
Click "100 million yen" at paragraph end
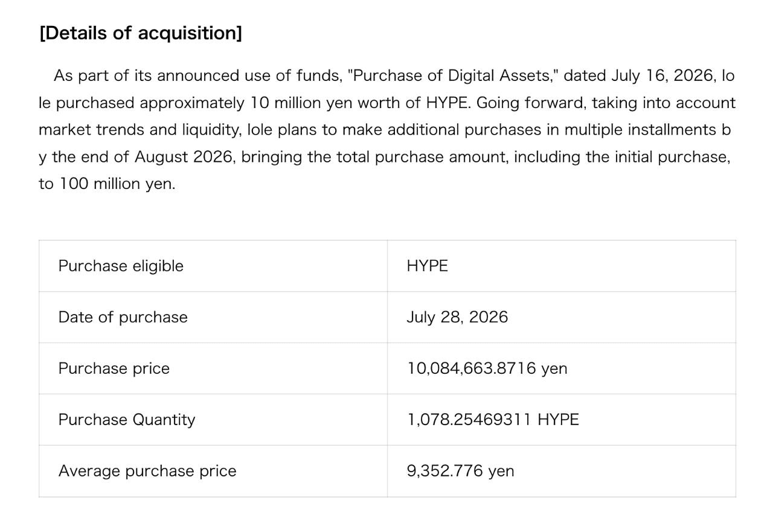click(x=115, y=184)
